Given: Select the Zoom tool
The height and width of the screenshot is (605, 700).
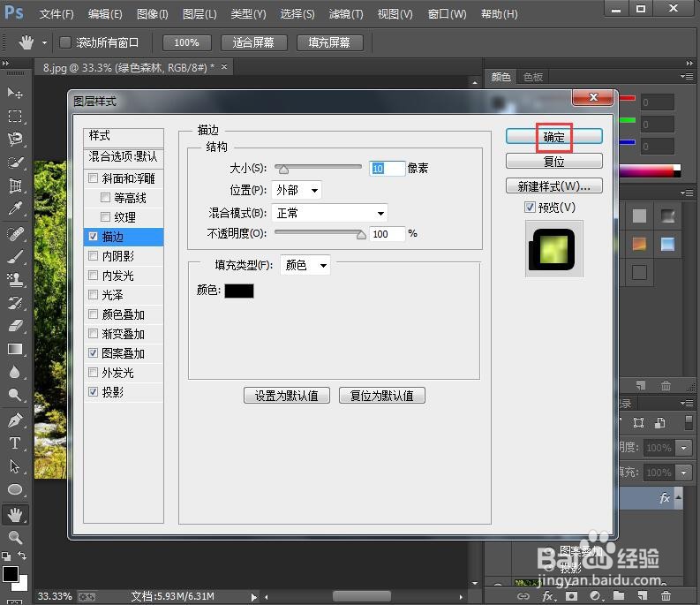Looking at the screenshot, I should [x=15, y=538].
